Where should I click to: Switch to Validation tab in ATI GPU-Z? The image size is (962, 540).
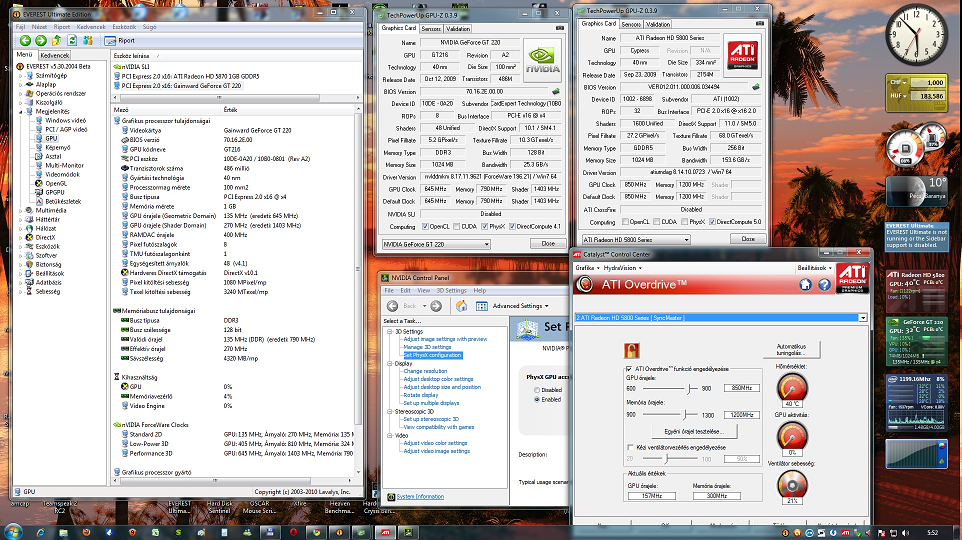click(x=658, y=25)
